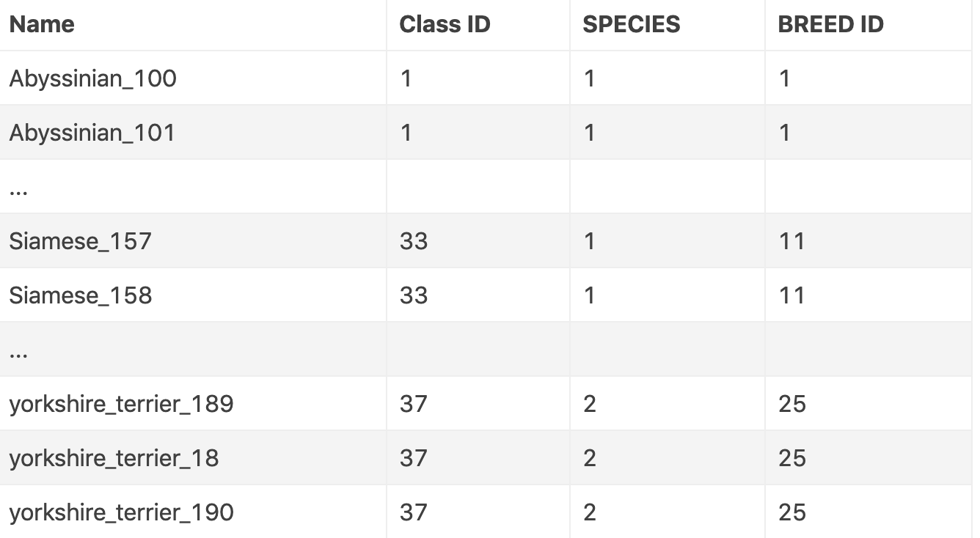The image size is (980, 538).
Task: Click Class ID value in Siamese_157 row
Action: click(414, 241)
